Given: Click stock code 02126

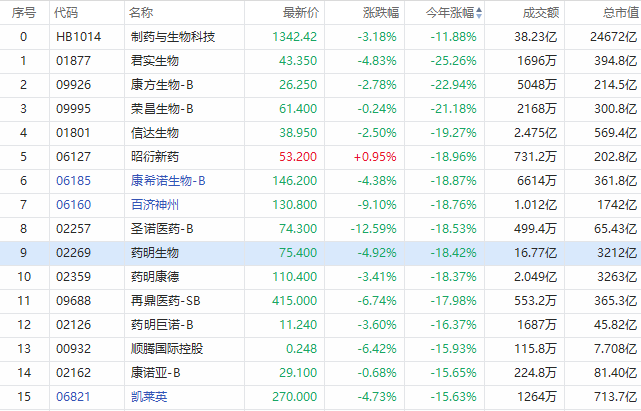Looking at the screenshot, I should tap(74, 325).
